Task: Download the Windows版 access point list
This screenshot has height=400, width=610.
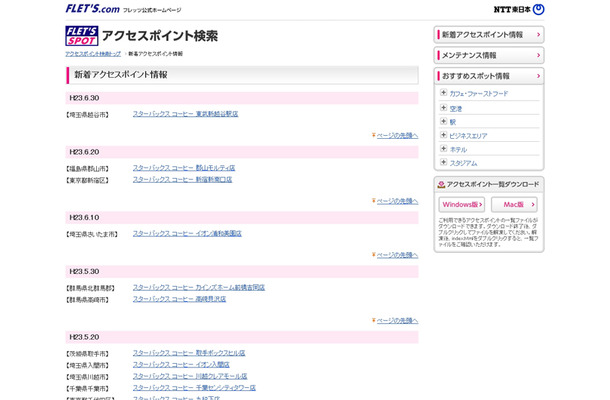Action: (x=462, y=204)
